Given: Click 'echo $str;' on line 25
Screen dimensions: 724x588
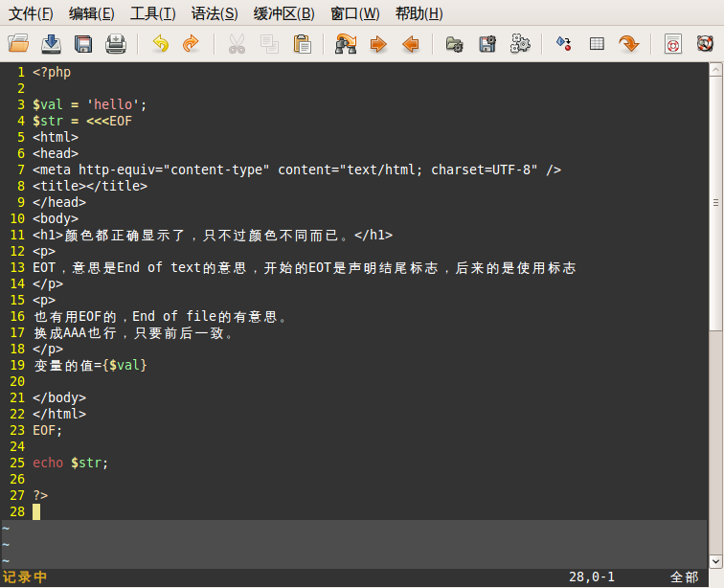Looking at the screenshot, I should (x=71, y=463).
